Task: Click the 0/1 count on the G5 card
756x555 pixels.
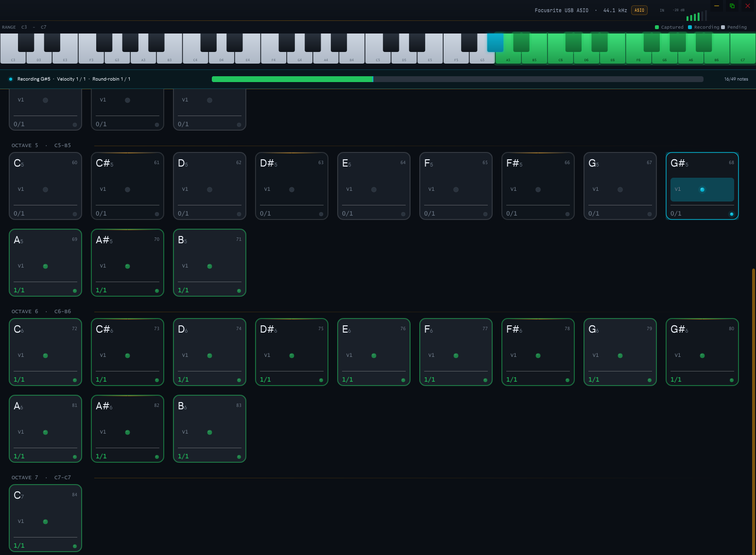Action: tap(594, 214)
